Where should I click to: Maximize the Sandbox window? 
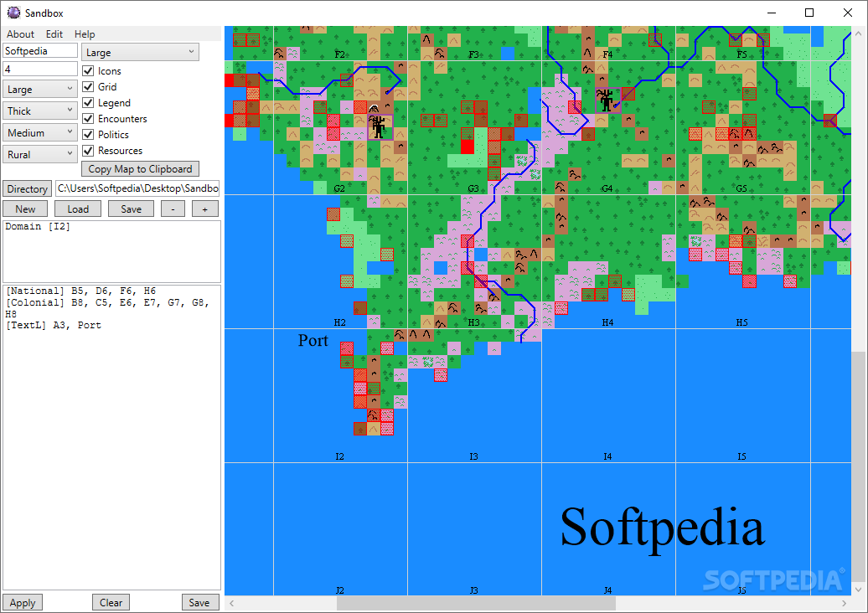point(809,13)
